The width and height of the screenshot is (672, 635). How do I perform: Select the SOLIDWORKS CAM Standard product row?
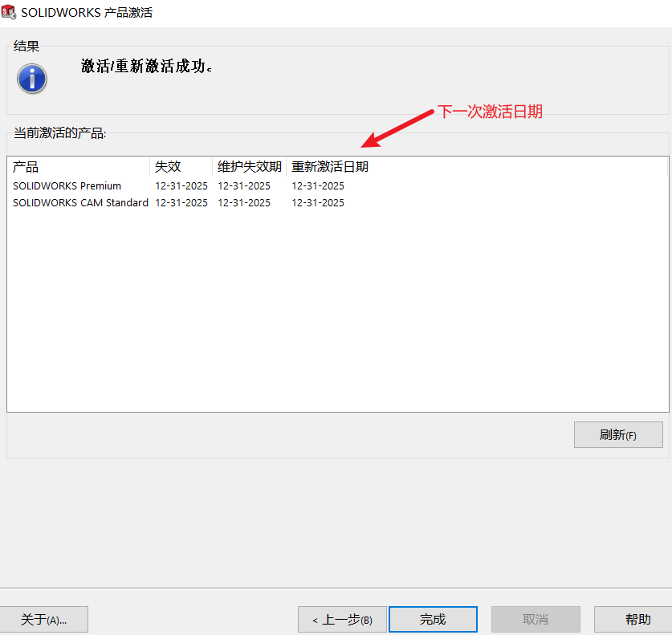click(x=79, y=202)
